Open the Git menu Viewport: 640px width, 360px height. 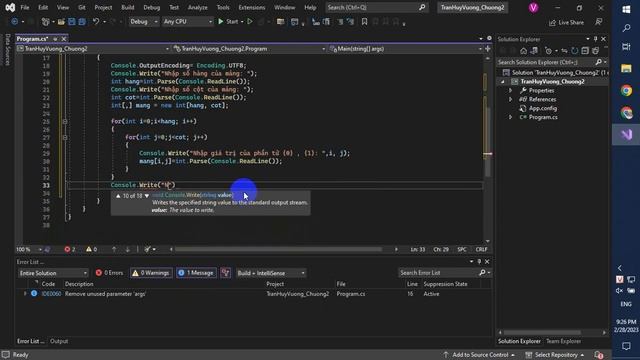click(82, 7)
